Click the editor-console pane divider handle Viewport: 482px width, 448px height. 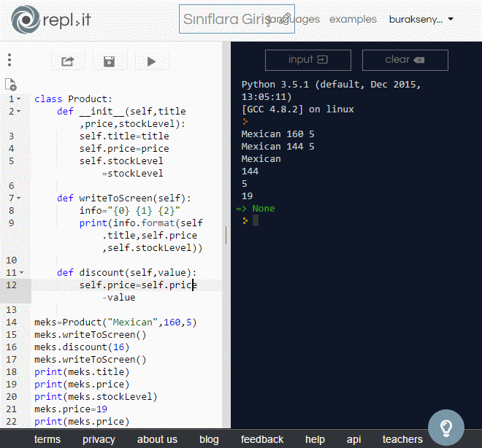[x=226, y=235]
